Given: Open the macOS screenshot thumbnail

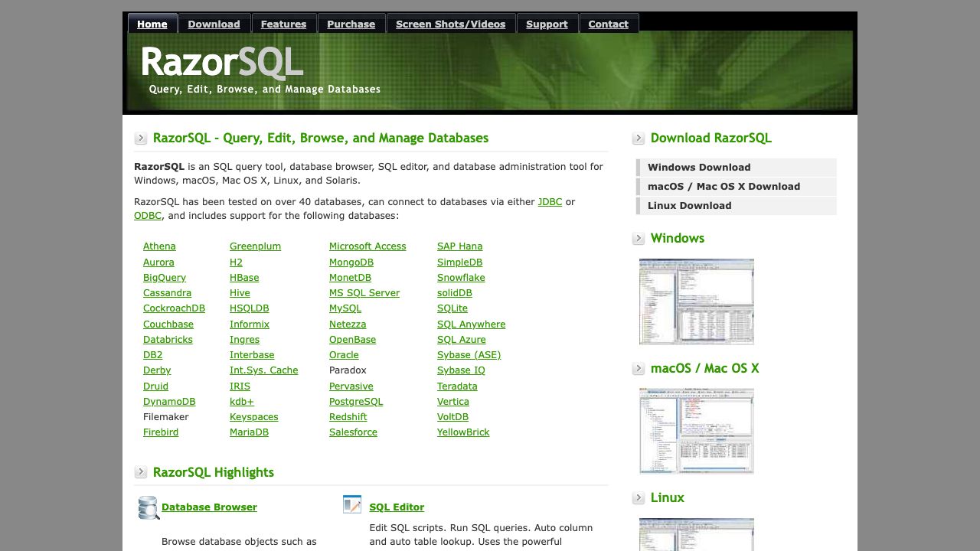Looking at the screenshot, I should [697, 431].
